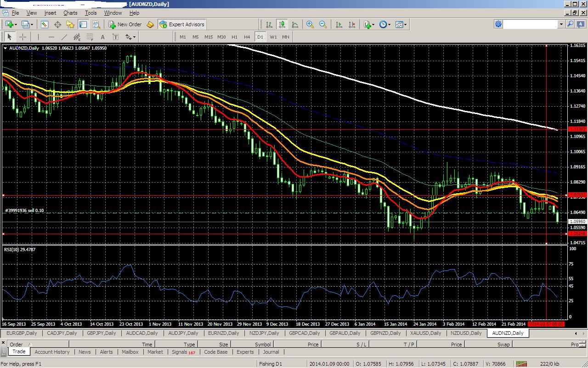
Task: Expand the Periods dropdown arrow
Action: click(x=389, y=24)
